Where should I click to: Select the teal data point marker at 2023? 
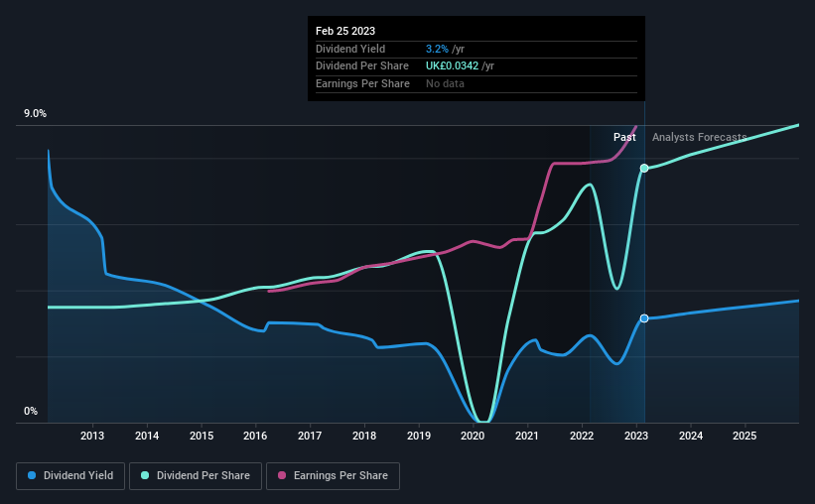click(x=644, y=169)
